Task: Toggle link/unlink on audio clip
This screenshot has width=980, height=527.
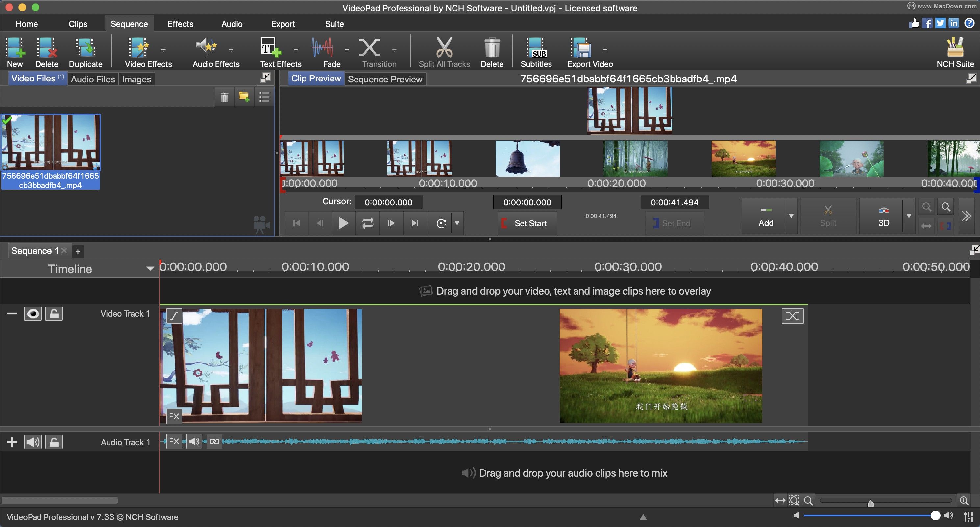Action: point(214,441)
